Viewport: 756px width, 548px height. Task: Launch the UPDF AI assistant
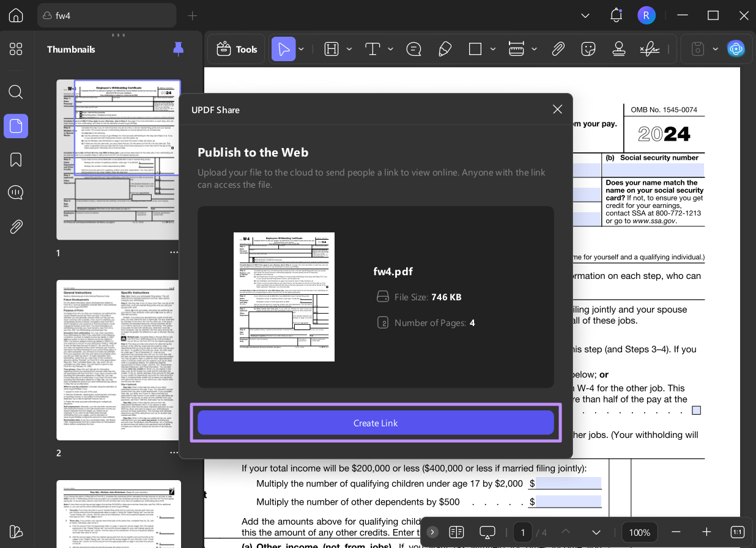point(736,48)
